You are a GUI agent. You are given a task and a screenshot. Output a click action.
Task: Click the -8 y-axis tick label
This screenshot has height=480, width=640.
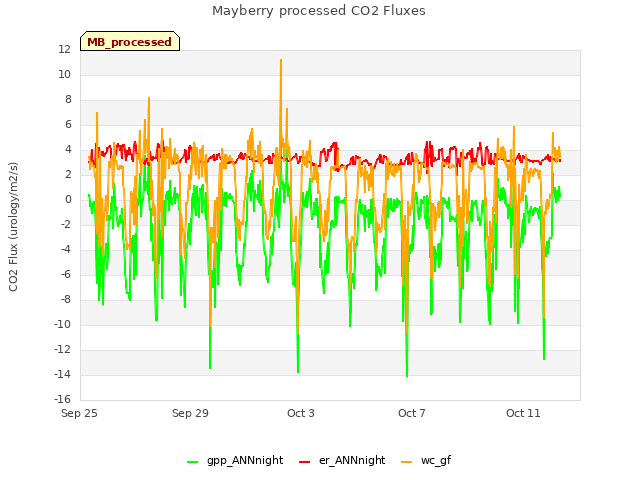pyautogui.click(x=65, y=300)
